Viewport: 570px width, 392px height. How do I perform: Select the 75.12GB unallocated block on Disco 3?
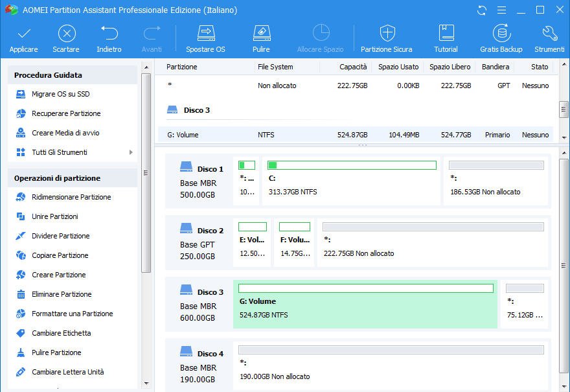click(525, 304)
